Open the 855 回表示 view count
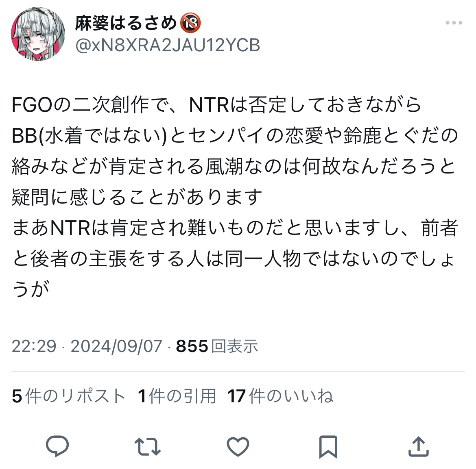The height and width of the screenshot is (469, 476). tap(217, 346)
